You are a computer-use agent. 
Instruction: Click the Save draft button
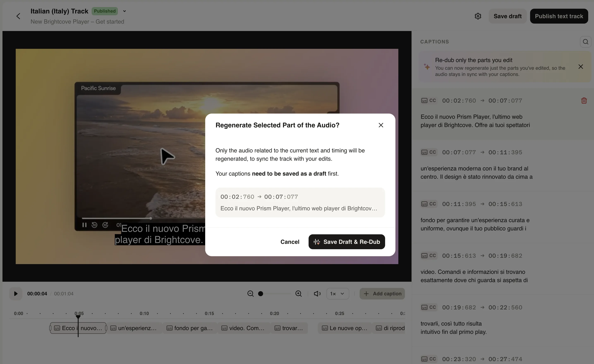click(508, 16)
